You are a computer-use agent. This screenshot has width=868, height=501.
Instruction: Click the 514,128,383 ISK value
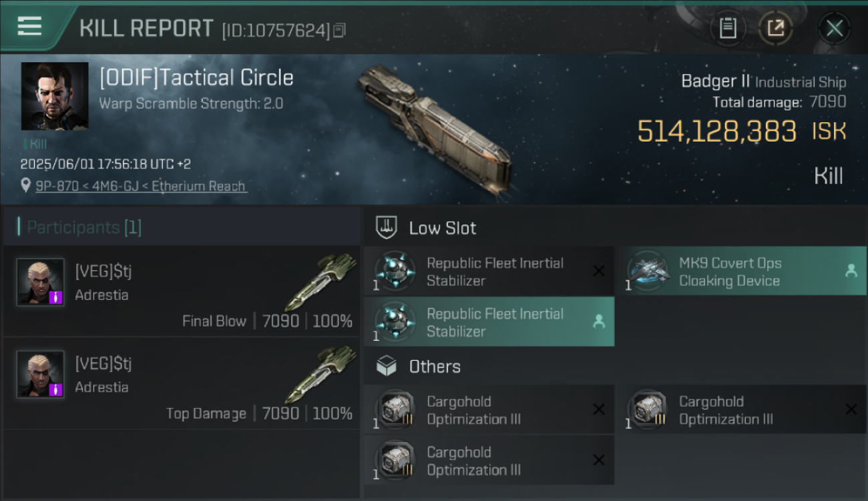tap(741, 132)
